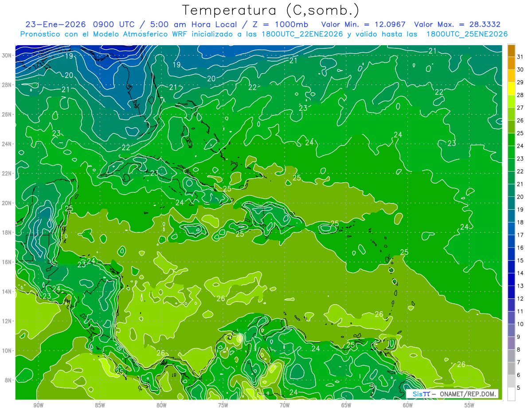The height and width of the screenshot is (411, 532).
Task: Click the longitude axis label "60W"
Action: coord(408,405)
